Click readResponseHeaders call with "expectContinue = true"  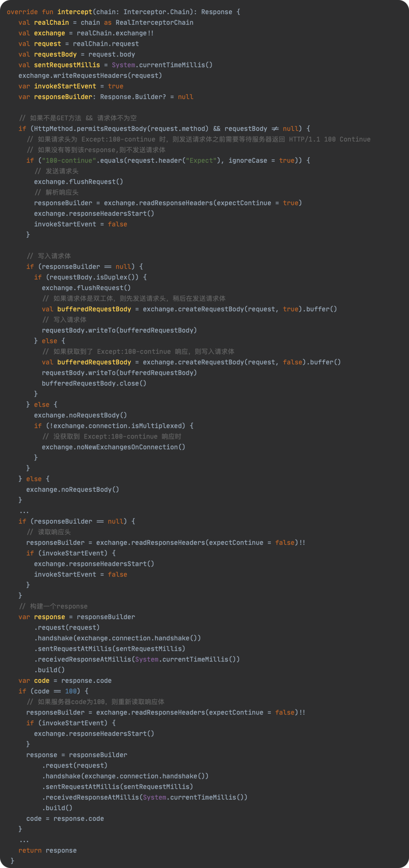(x=168, y=203)
